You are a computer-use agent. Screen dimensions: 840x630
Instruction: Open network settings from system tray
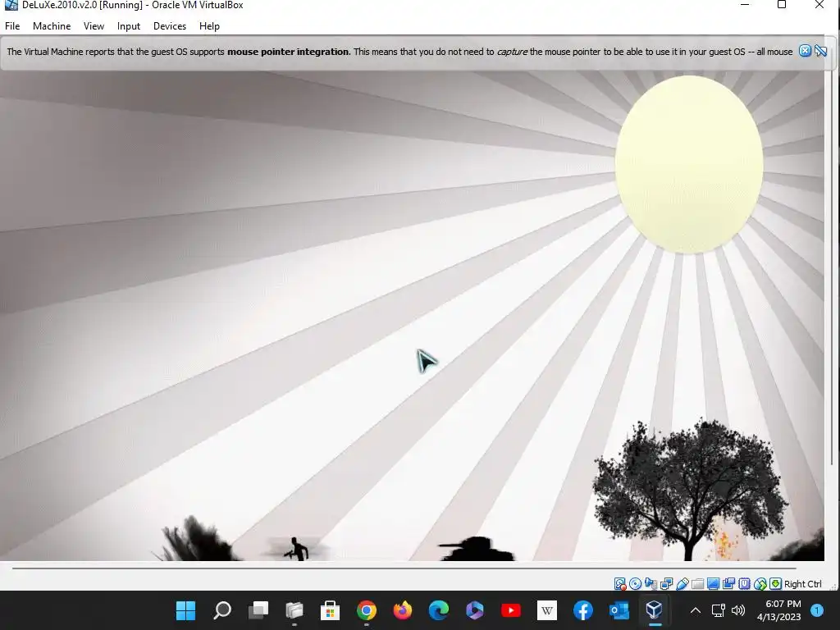point(719,610)
